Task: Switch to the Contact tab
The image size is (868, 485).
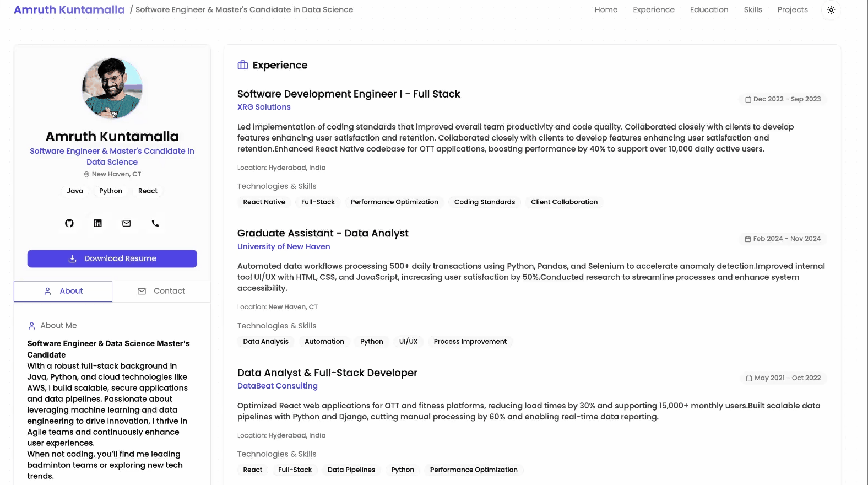Action: pos(161,291)
